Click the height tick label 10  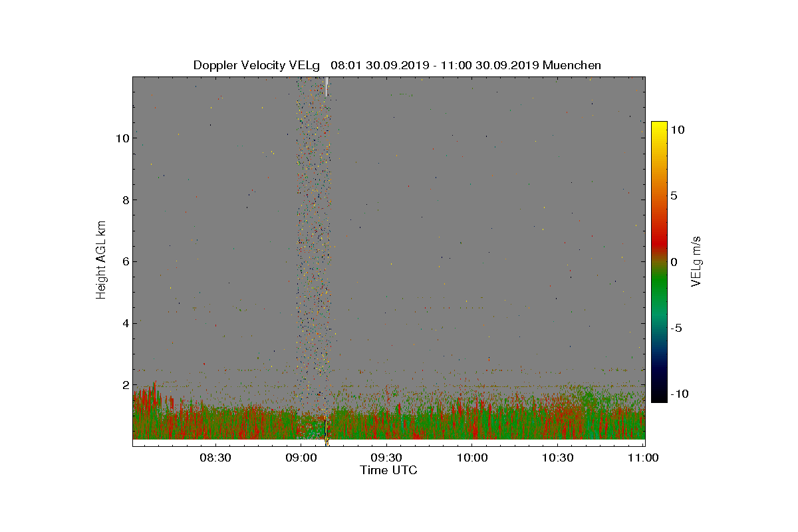[x=122, y=138]
